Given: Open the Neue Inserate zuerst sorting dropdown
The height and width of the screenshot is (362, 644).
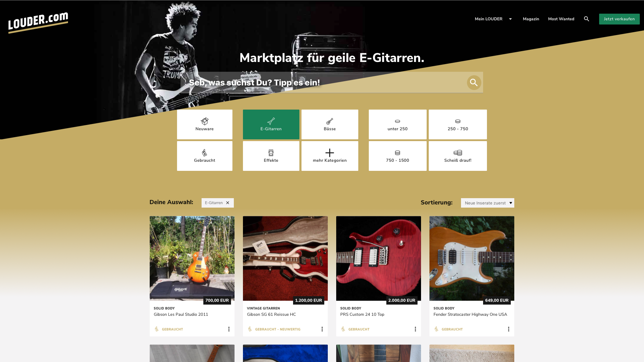Looking at the screenshot, I should [x=487, y=203].
